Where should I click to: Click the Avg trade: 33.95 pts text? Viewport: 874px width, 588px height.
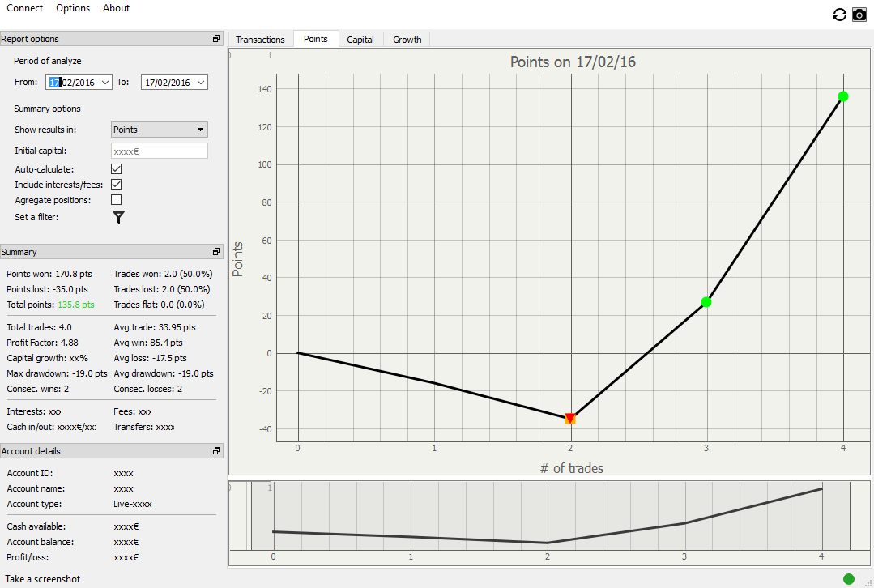(x=155, y=326)
